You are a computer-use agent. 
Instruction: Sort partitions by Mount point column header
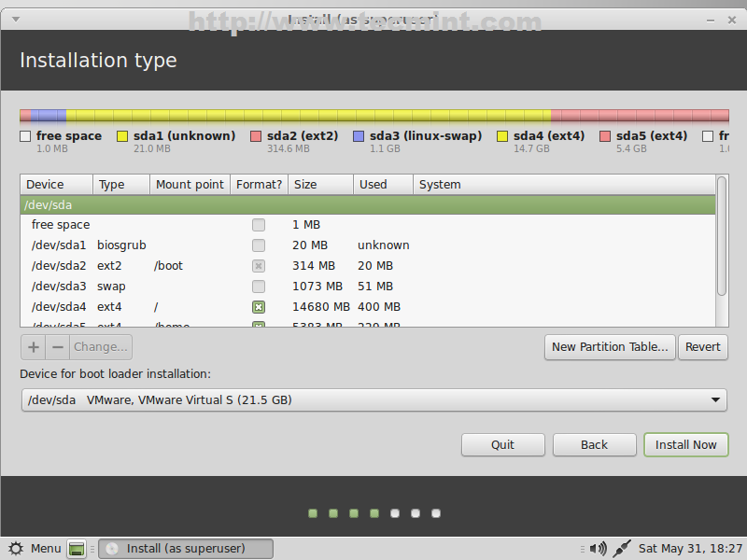[x=190, y=185]
